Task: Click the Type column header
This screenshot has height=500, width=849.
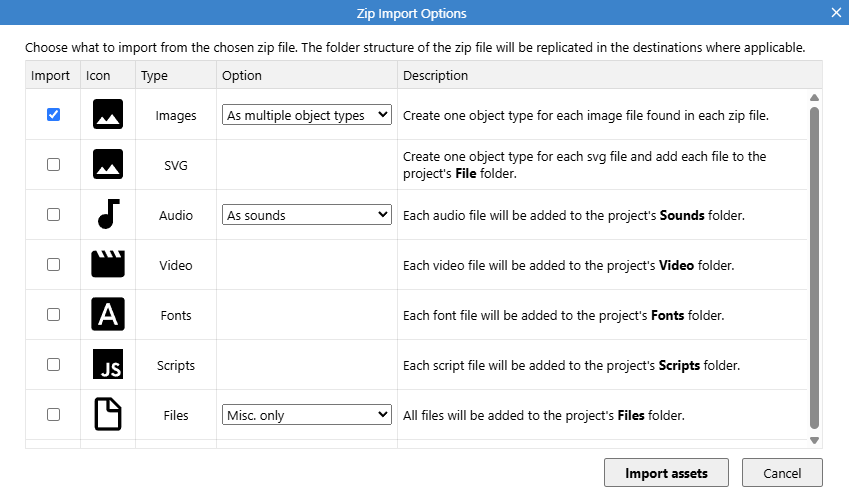Action: [x=155, y=75]
